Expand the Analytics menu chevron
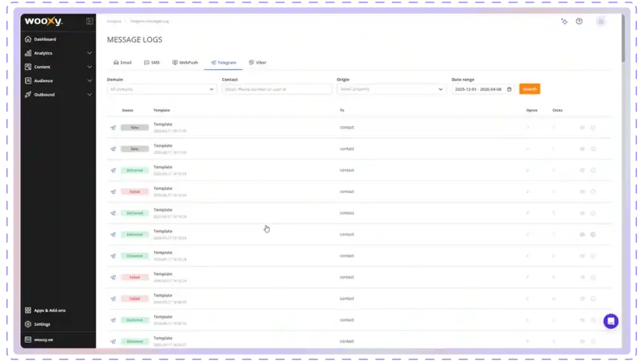 pos(89,53)
